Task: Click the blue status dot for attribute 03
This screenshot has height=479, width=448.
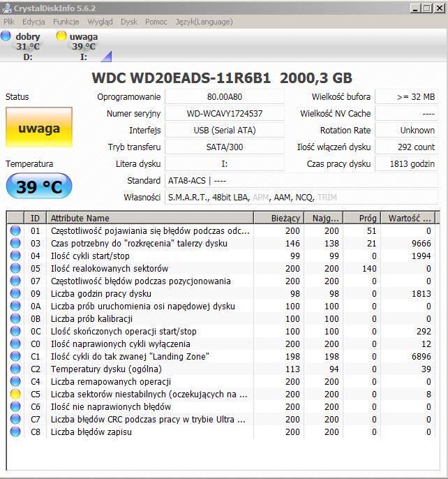Action: pos(15,243)
